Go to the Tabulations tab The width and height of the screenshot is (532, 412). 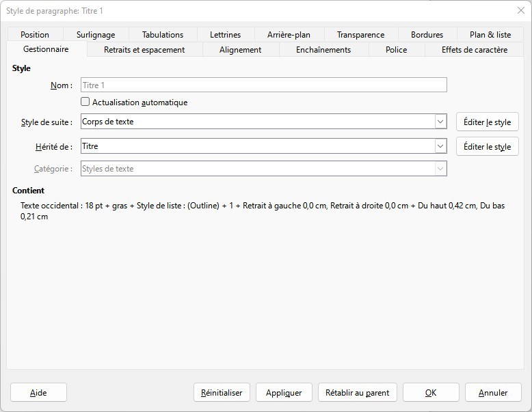click(x=163, y=35)
